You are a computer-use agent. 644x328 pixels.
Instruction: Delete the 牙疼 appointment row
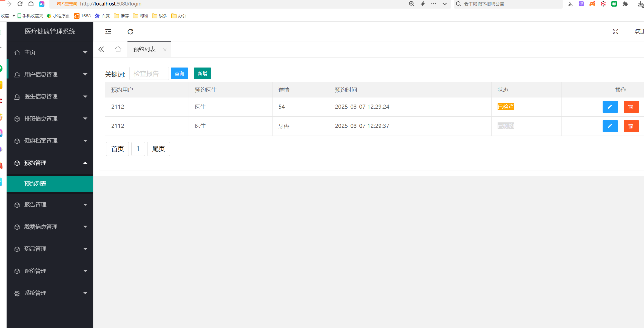pos(631,126)
